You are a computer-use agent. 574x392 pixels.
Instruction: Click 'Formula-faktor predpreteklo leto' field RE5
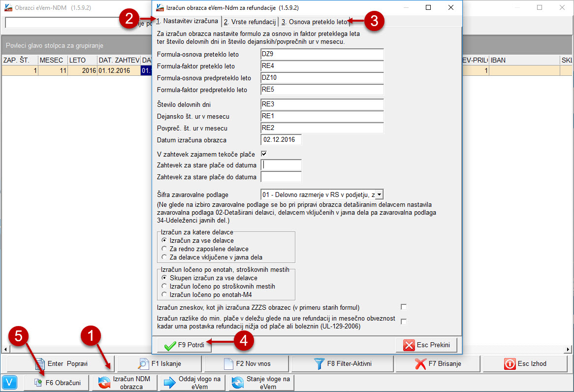coord(322,90)
